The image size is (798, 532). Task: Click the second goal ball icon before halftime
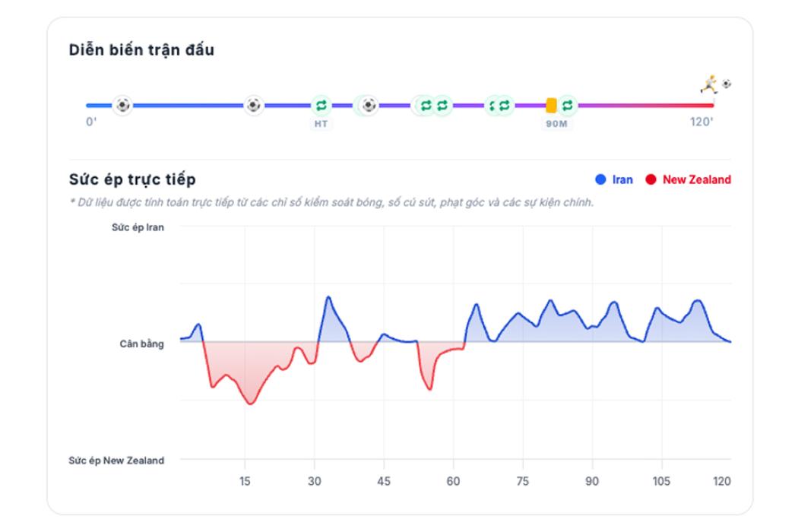(253, 106)
